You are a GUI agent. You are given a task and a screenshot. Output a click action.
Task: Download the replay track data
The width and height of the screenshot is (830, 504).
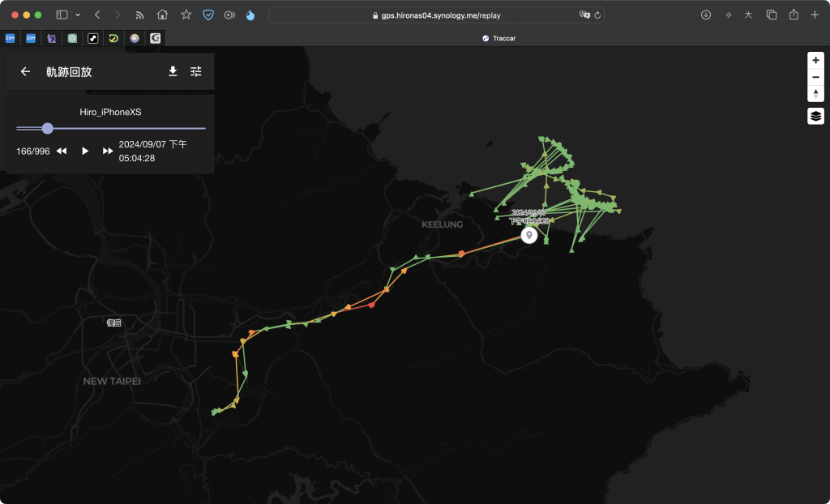coord(173,71)
